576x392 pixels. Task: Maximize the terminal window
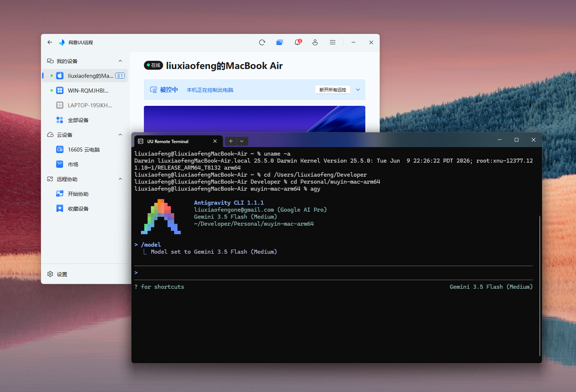(516, 140)
